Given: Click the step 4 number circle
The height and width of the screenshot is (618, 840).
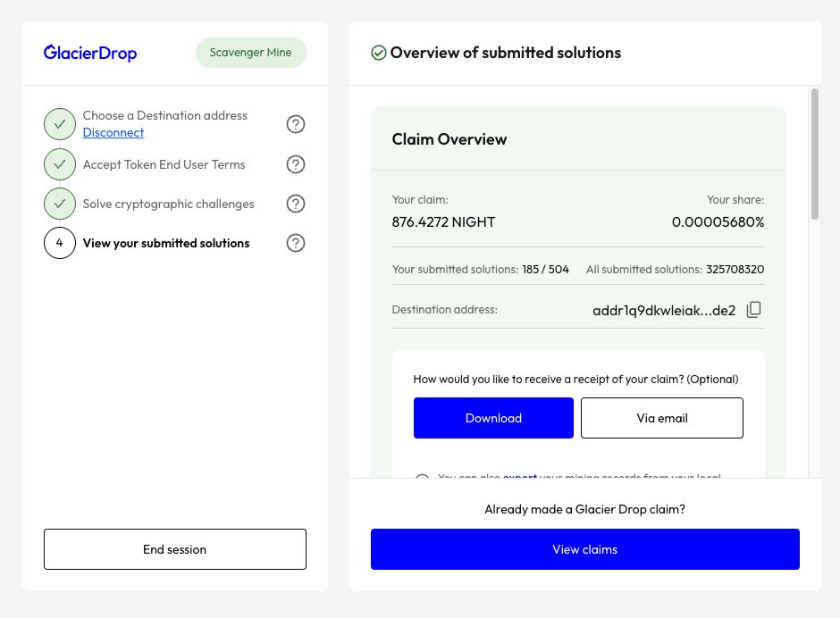Looking at the screenshot, I should pos(59,242).
